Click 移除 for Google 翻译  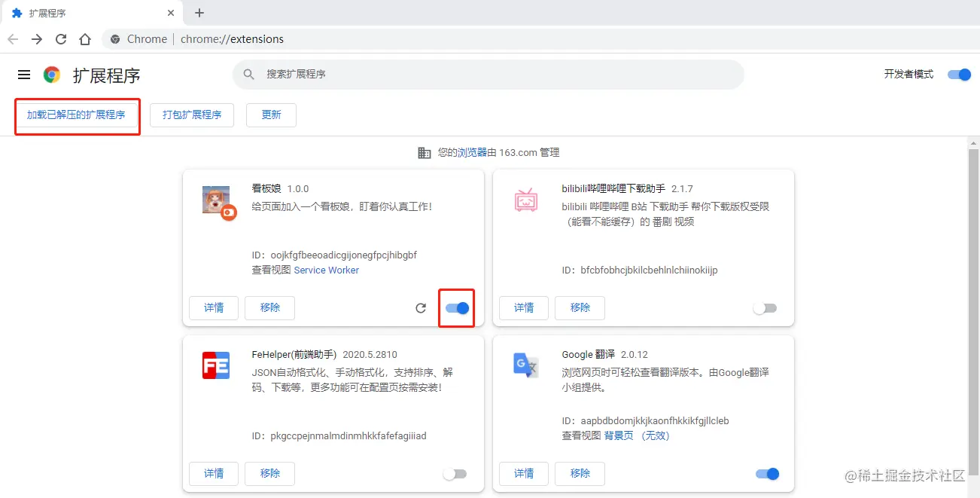pos(580,474)
